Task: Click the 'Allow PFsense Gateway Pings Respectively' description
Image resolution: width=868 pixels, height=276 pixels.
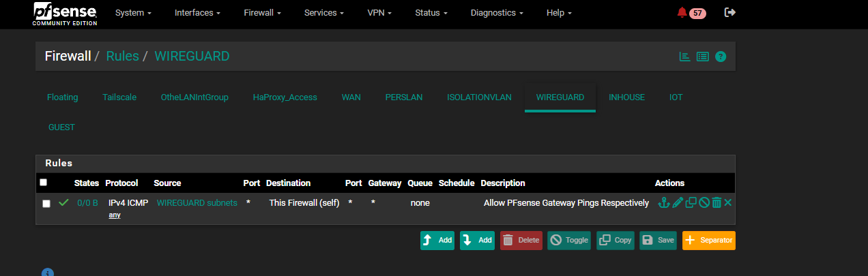Action: pyautogui.click(x=566, y=202)
